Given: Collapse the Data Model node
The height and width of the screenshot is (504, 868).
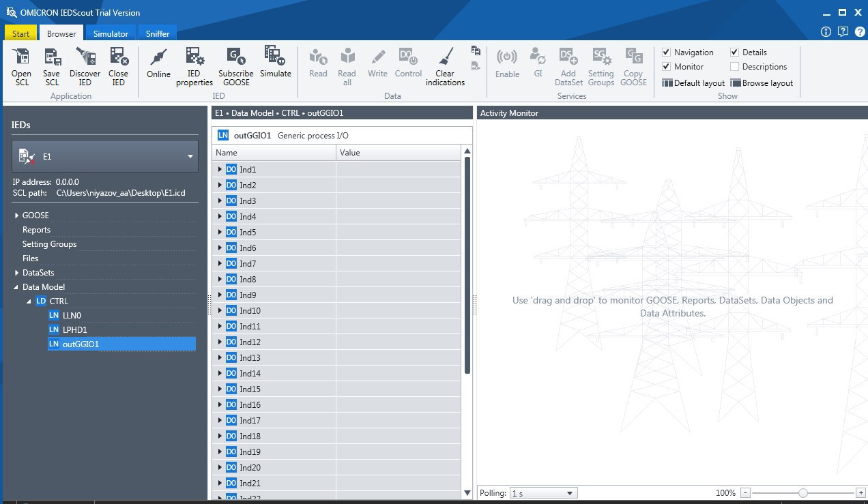Looking at the screenshot, I should (x=17, y=287).
